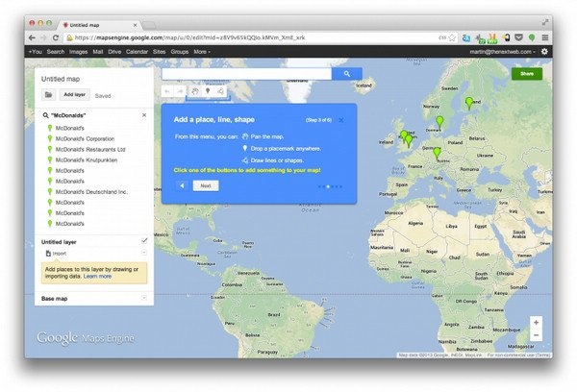
Task: Click the Untitled map title
Action: [x=61, y=79]
